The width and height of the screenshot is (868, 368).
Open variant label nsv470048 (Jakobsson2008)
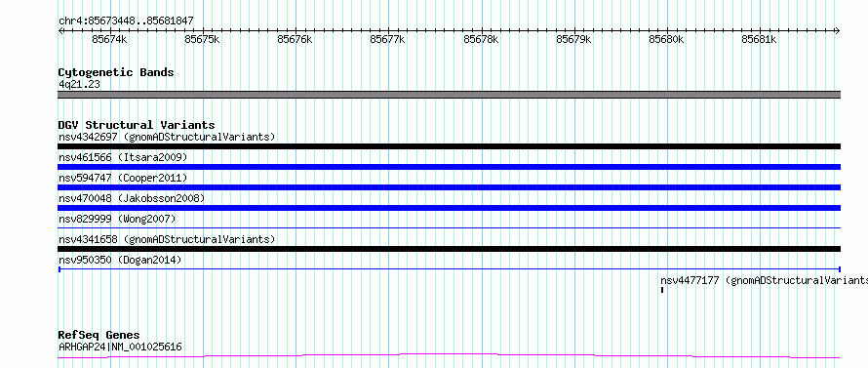(132, 198)
